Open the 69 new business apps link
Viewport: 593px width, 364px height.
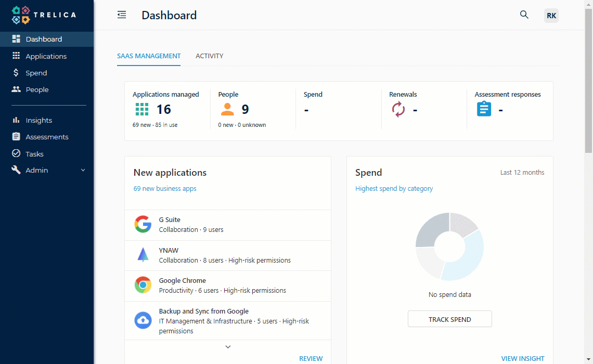[x=165, y=188]
